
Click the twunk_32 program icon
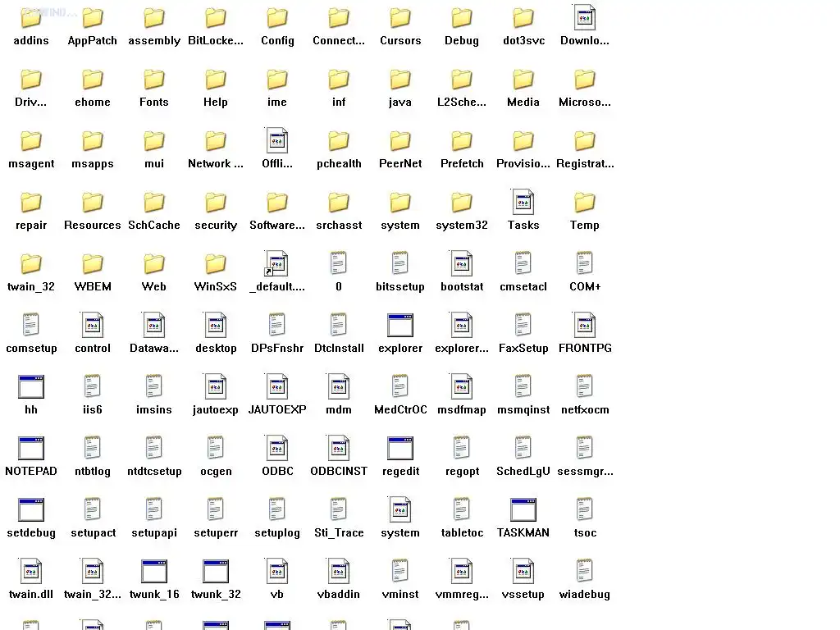coord(216,572)
